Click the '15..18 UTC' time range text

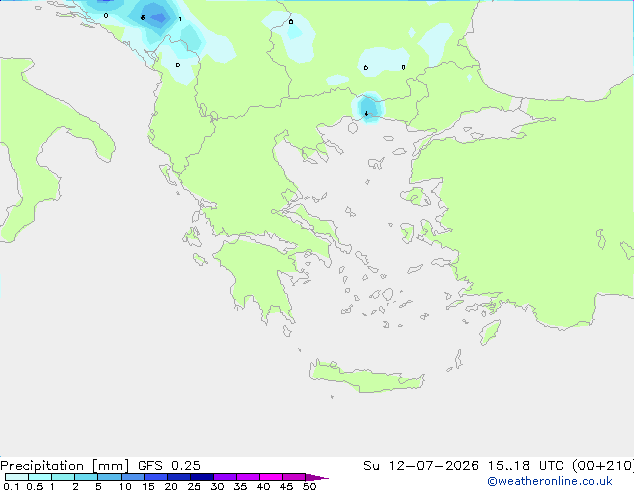pyautogui.click(x=526, y=466)
